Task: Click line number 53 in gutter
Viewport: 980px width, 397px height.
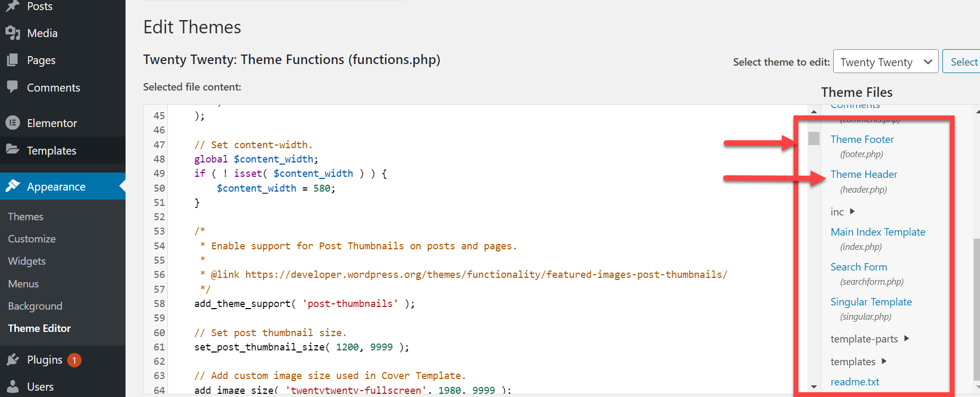Action: point(159,231)
